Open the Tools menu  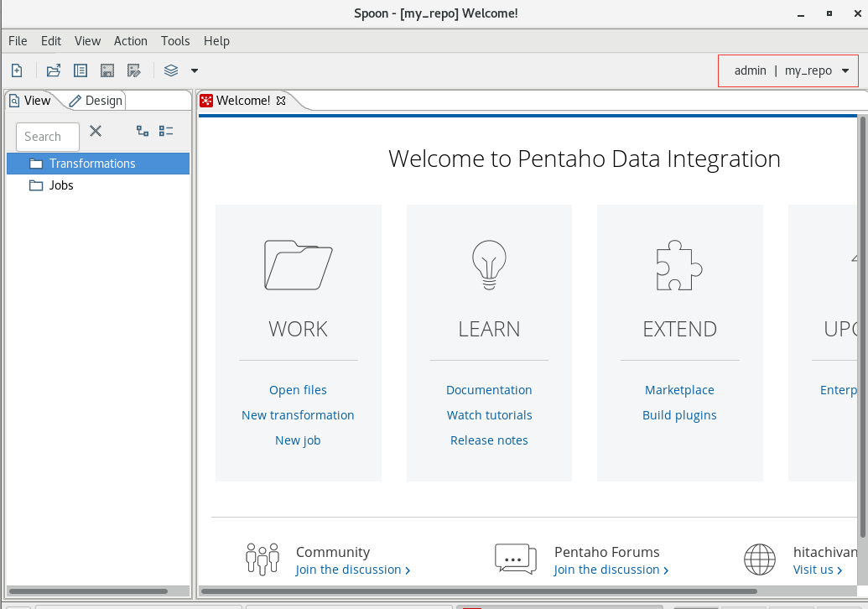pyautogui.click(x=175, y=41)
